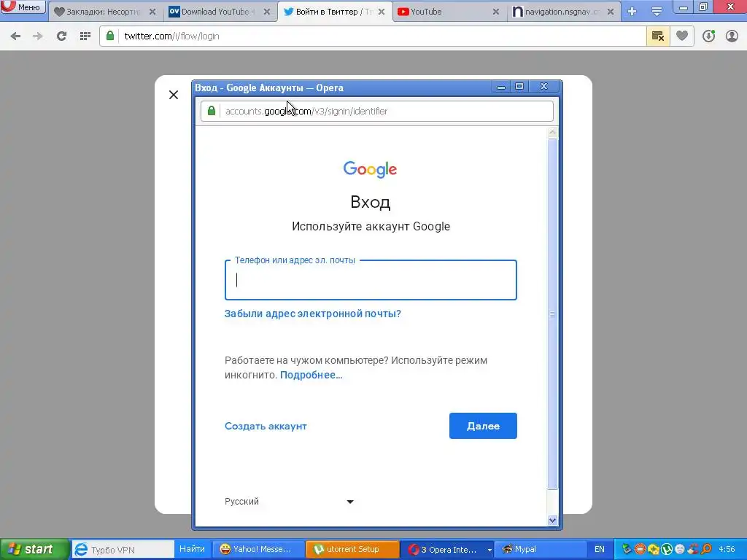Screen dimensions: 747x560
Task: Click the popup scrollbar down arrow
Action: (x=553, y=520)
